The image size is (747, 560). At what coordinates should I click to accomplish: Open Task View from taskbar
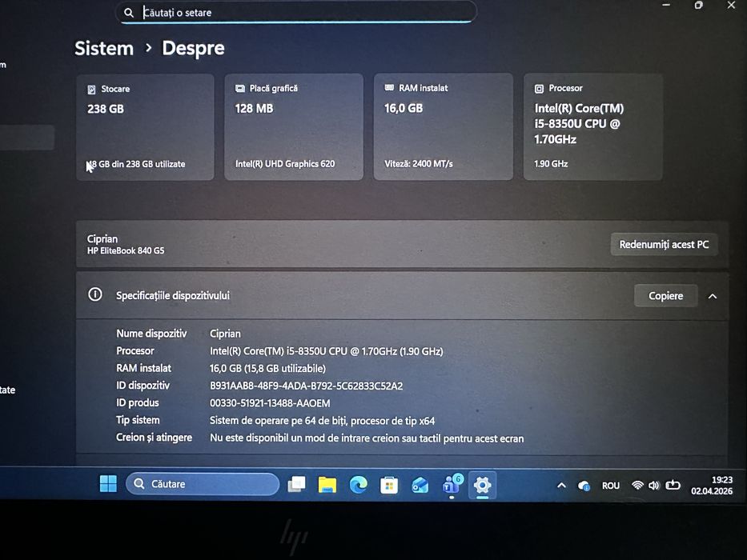296,484
